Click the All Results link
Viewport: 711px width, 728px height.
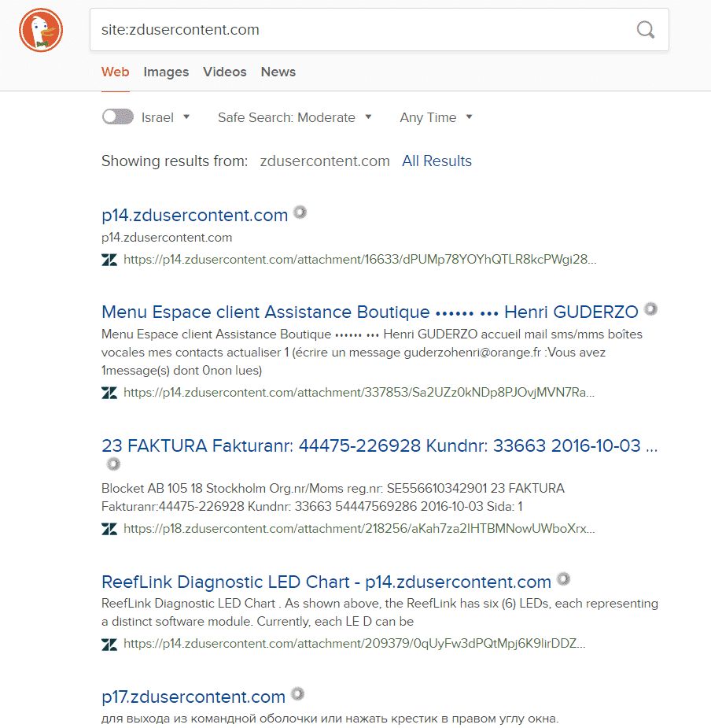(x=437, y=161)
